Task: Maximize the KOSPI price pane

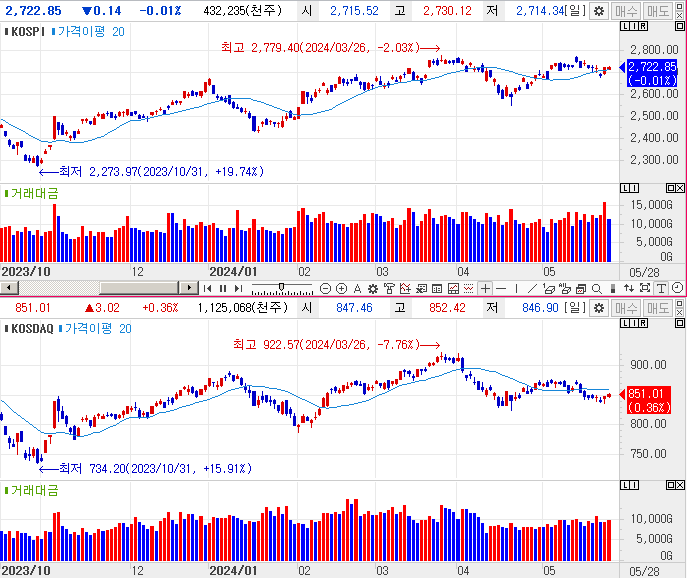Action: [680, 26]
